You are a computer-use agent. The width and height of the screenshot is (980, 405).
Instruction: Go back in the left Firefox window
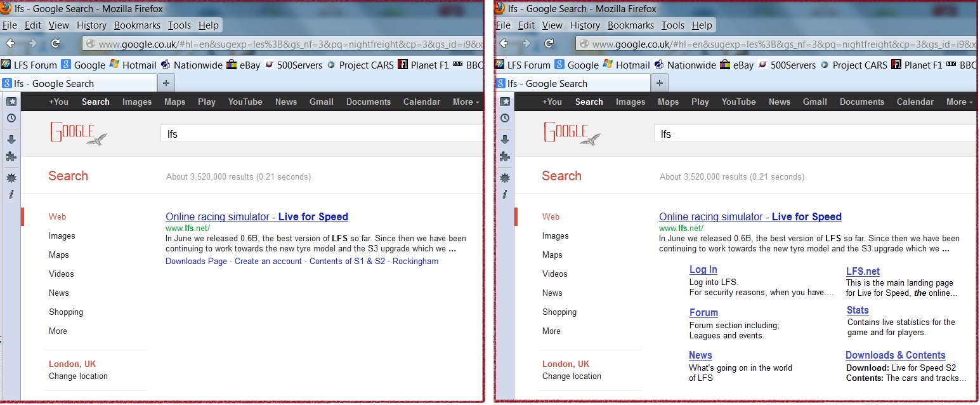tap(10, 43)
